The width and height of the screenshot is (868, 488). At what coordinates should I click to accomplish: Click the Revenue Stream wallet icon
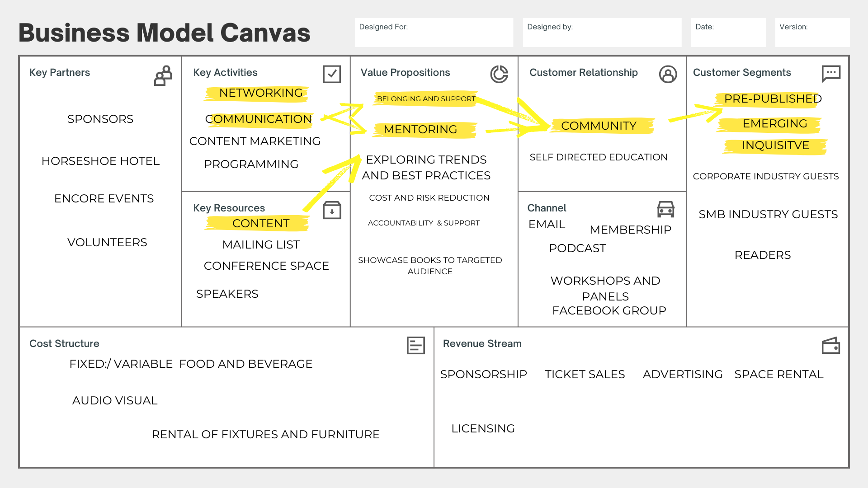click(x=831, y=346)
